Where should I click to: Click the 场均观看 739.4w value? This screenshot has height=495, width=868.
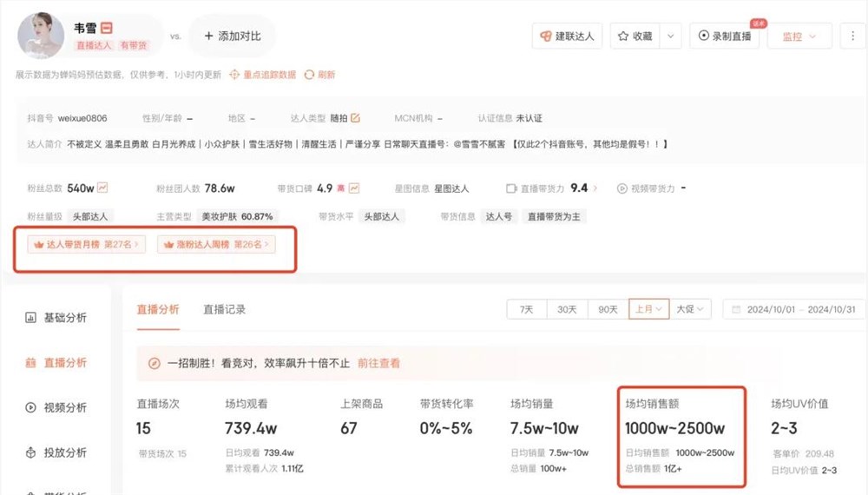click(251, 428)
